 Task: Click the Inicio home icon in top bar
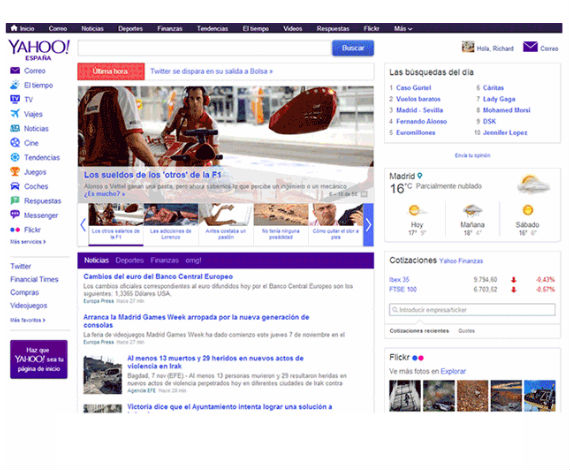(14, 28)
